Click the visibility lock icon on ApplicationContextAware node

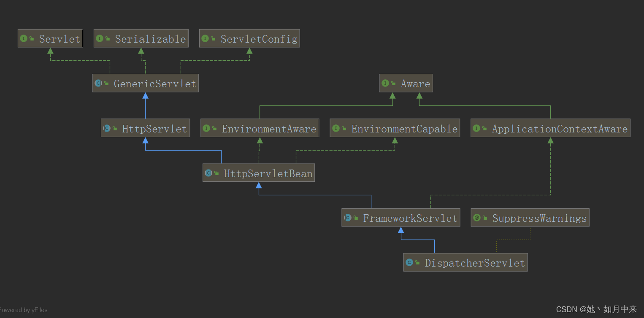[484, 128]
